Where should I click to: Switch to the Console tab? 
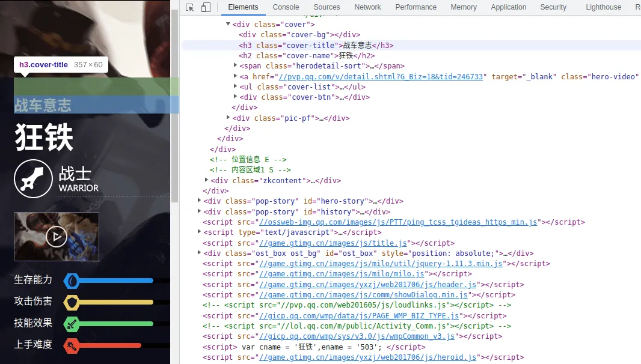286,7
